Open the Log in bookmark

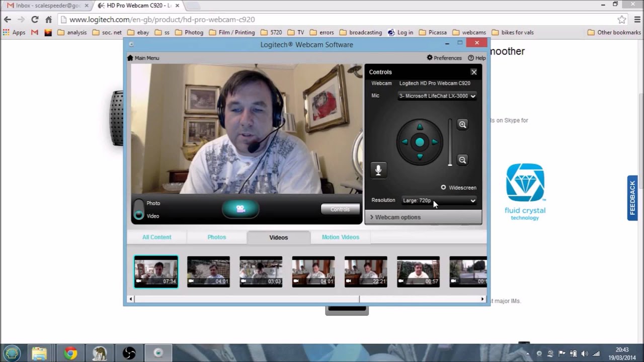tap(400, 32)
